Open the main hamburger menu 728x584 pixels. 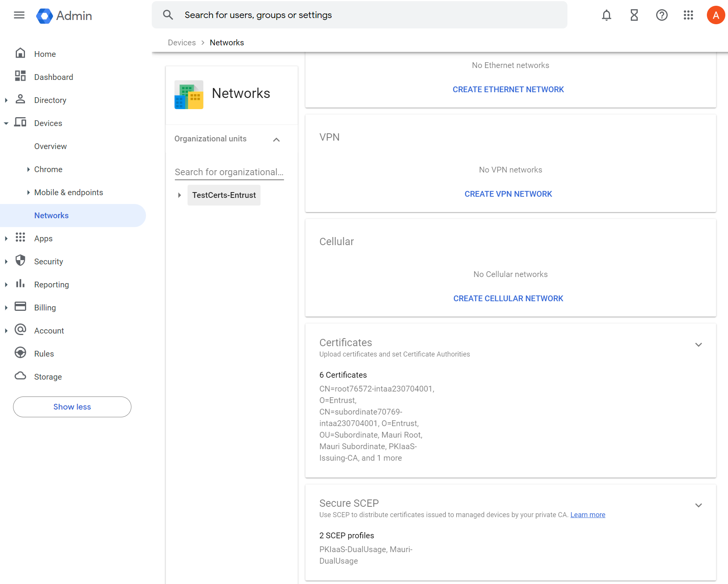coord(19,15)
